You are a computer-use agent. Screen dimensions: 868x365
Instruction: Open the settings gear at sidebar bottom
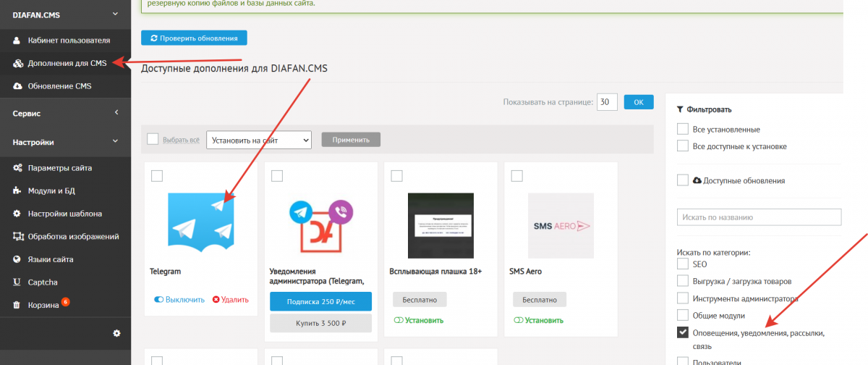tap(116, 333)
